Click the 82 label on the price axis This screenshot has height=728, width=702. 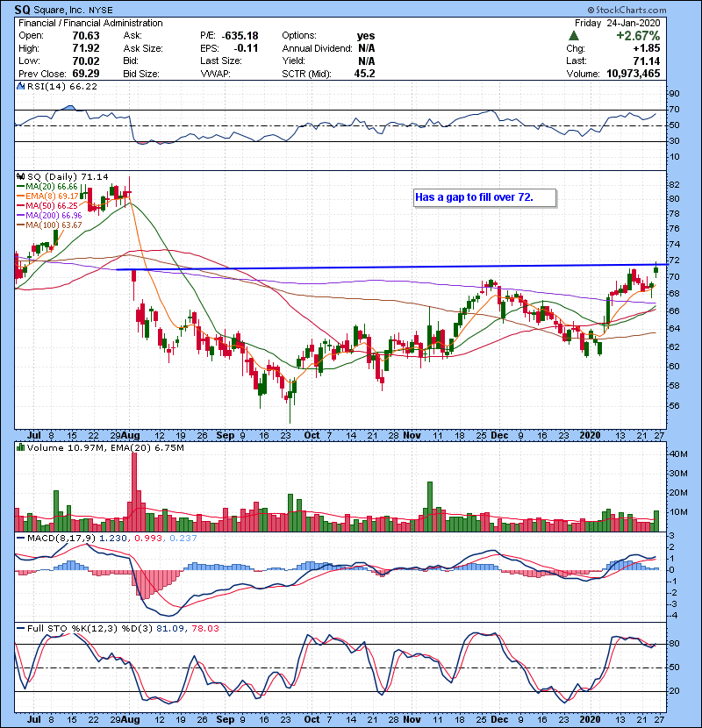[x=674, y=185]
